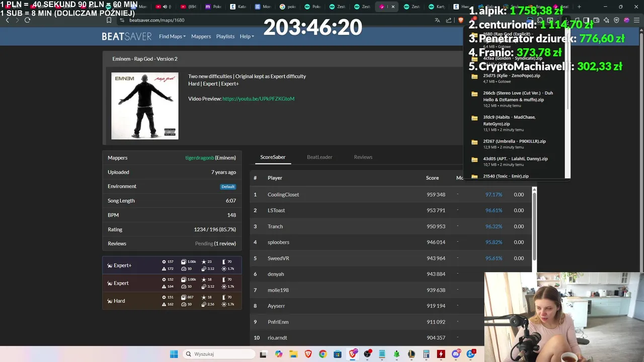
Task: Click the Score column header
Action: tap(432, 178)
